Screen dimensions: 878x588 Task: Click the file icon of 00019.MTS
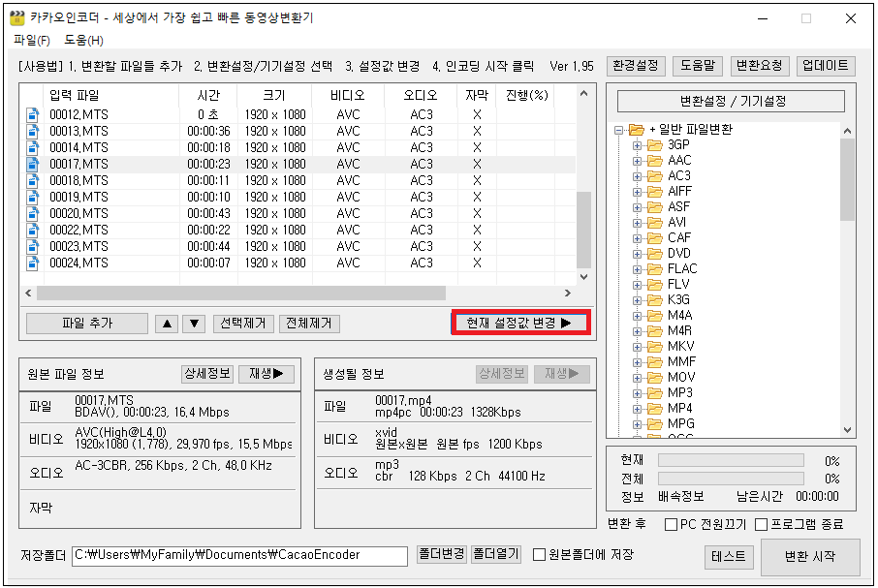33,198
